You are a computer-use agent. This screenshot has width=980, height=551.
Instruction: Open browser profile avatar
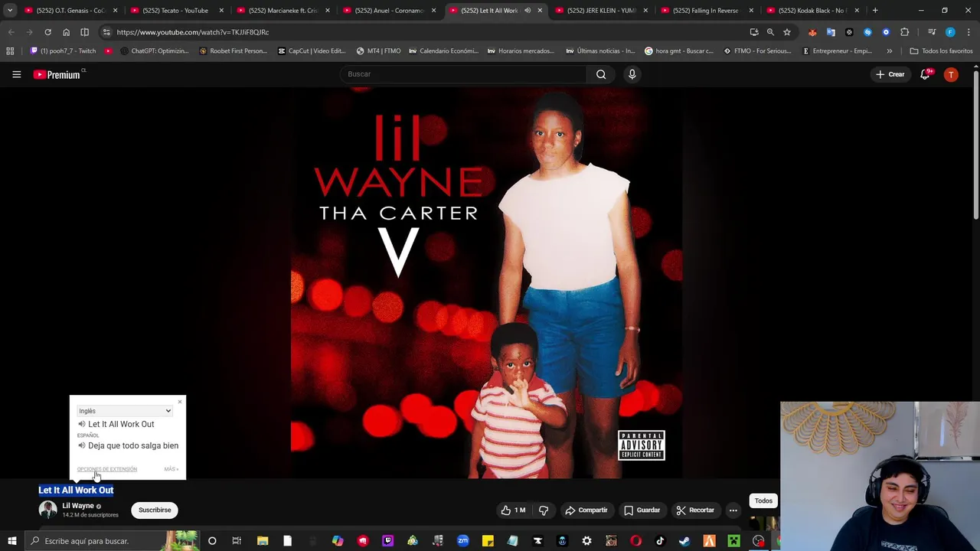(950, 32)
